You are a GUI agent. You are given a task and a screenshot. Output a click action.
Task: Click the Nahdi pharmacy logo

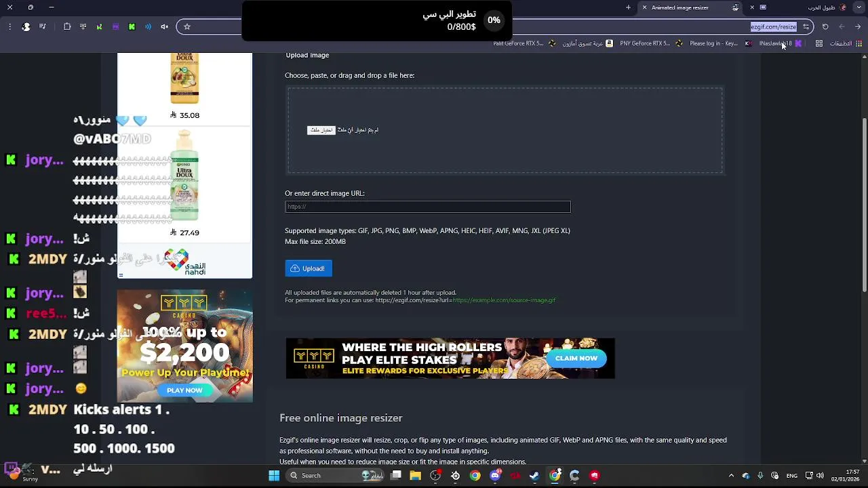click(184, 261)
